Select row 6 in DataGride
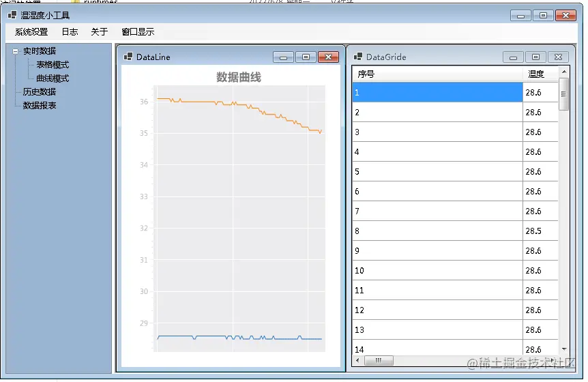Screen dimensions: 588x382 (455, 192)
